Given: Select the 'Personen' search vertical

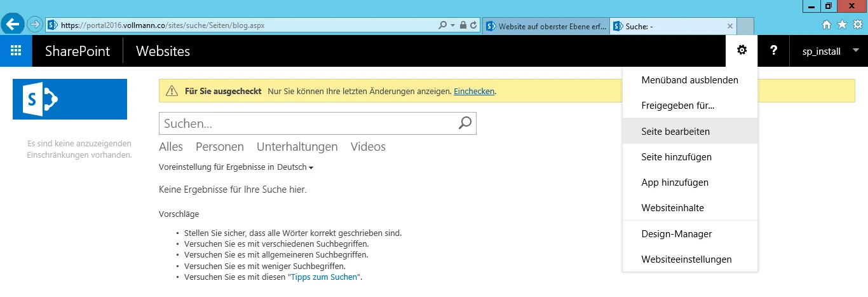Looking at the screenshot, I should coord(220,147).
